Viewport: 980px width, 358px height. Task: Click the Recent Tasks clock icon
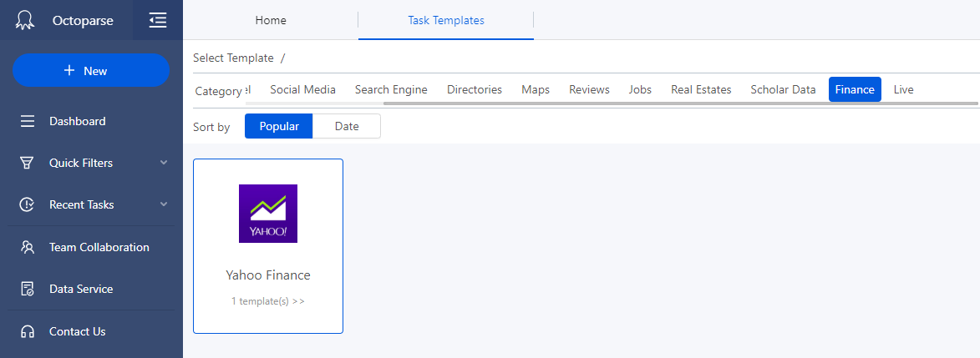pos(27,205)
